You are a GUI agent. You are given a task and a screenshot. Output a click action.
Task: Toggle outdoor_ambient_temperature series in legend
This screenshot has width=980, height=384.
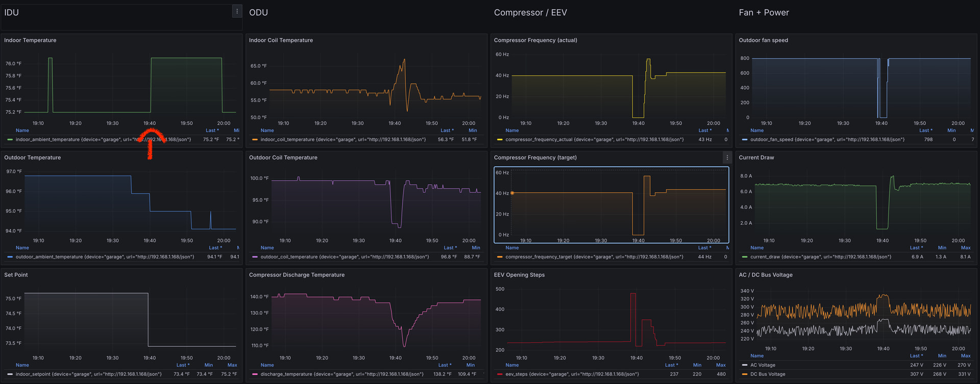pyautogui.click(x=105, y=257)
